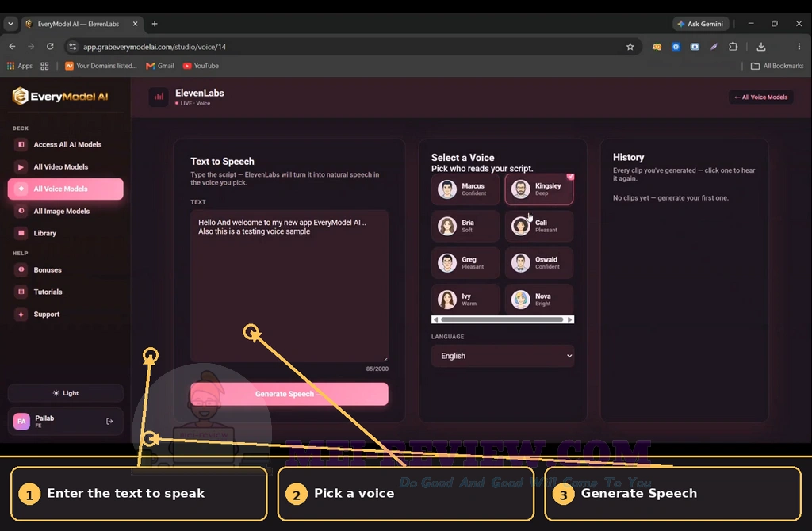This screenshot has width=812, height=531.
Task: Open the YouTube bookmark
Action: [201, 66]
